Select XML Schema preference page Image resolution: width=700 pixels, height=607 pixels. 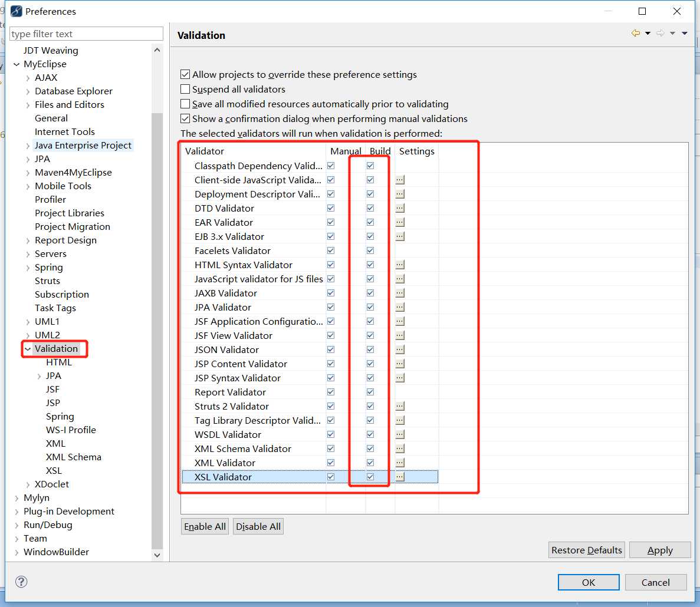click(x=73, y=457)
